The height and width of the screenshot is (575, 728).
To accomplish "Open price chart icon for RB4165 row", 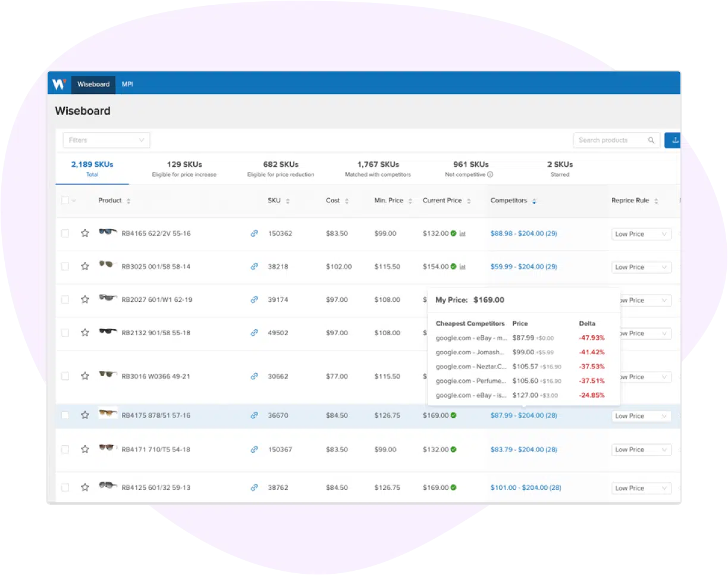I will pos(463,233).
